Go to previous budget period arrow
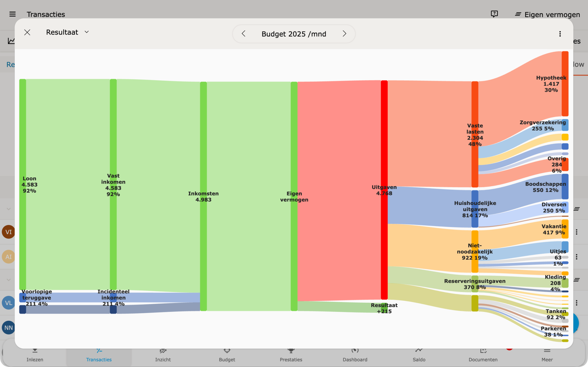 (x=243, y=34)
